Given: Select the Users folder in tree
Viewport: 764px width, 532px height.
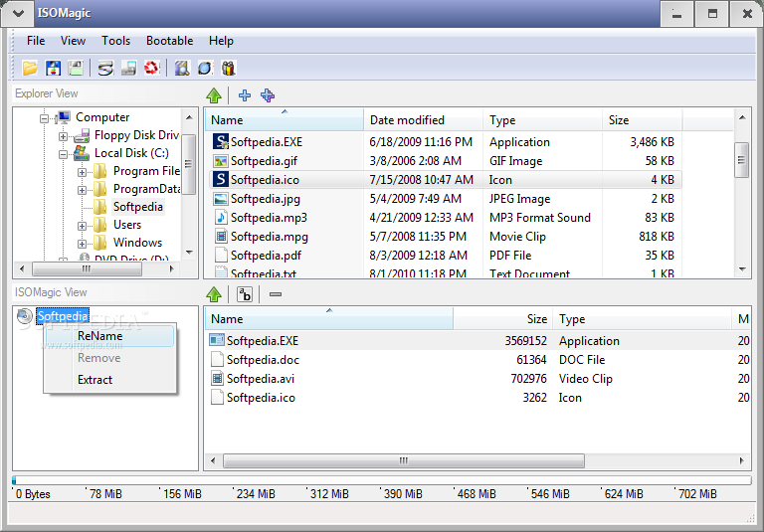Looking at the screenshot, I should pos(127,225).
